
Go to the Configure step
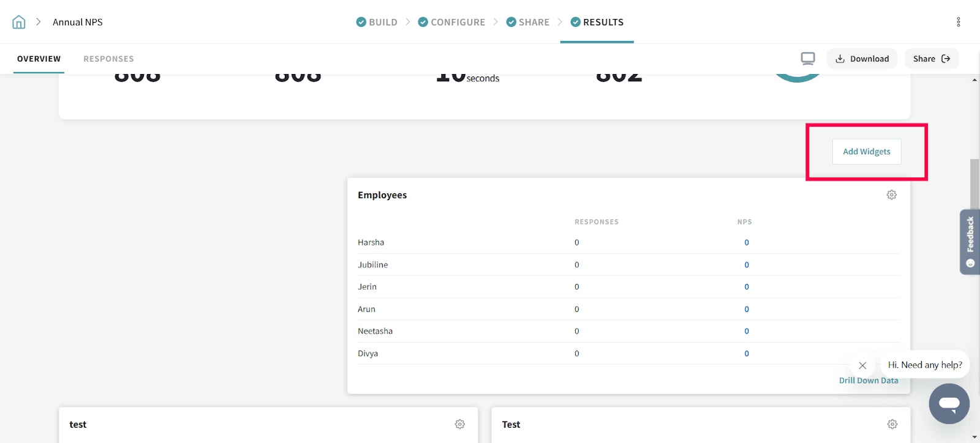tap(451, 22)
